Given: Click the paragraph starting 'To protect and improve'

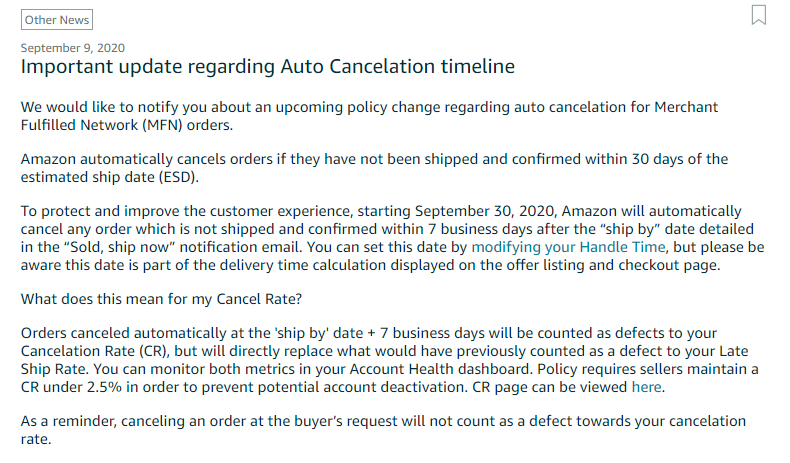Looking at the screenshot, I should pyautogui.click(x=392, y=238).
